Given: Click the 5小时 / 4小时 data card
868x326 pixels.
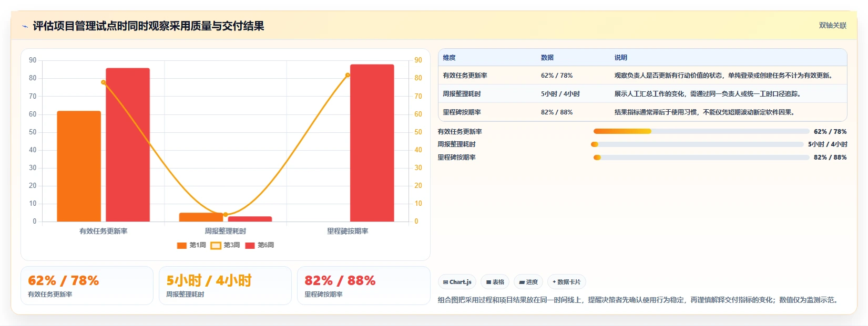Looking at the screenshot, I should click(225, 286).
